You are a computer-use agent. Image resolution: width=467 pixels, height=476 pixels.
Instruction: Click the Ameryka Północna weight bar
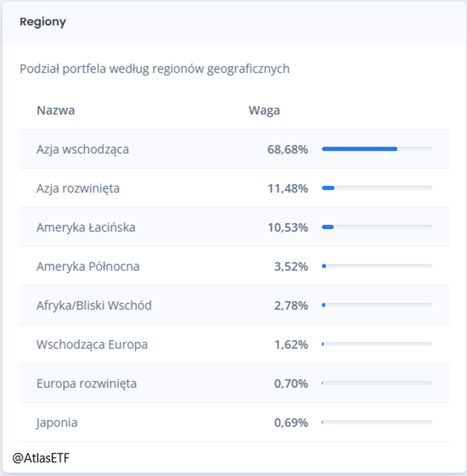376,266
